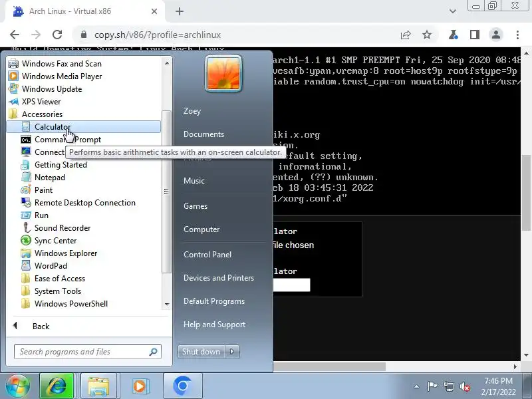This screenshot has width=532, height=399.
Task: Open Default Programs
Action: point(213,301)
